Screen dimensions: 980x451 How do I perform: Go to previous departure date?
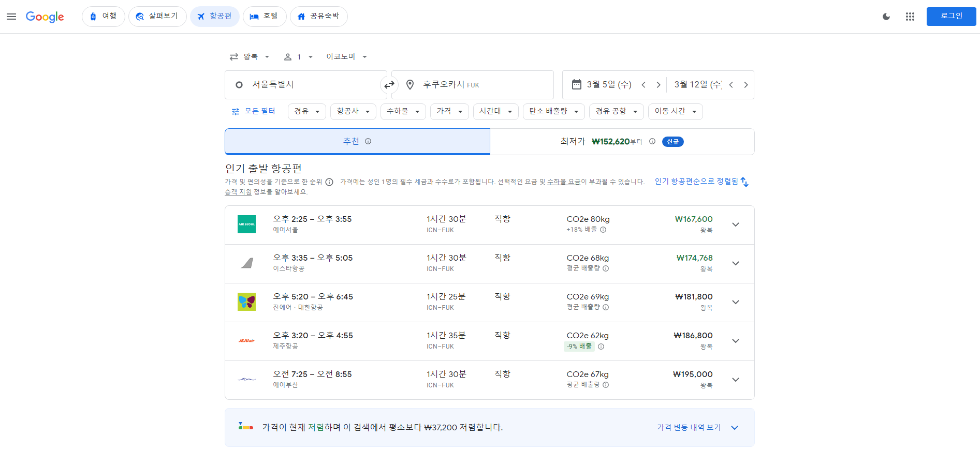[x=643, y=85]
